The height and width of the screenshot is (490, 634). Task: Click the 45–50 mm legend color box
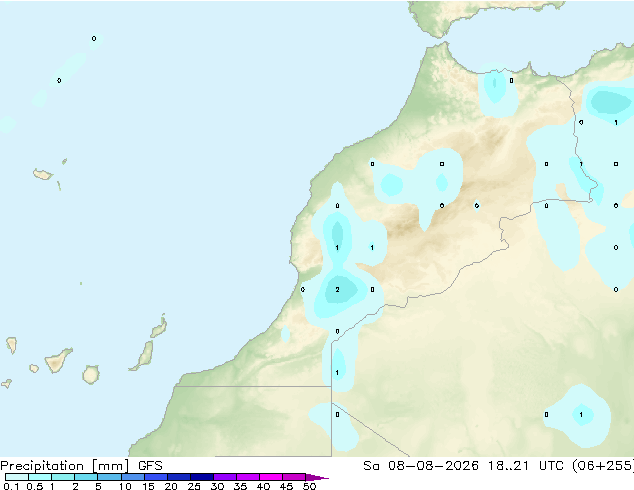[294, 477]
